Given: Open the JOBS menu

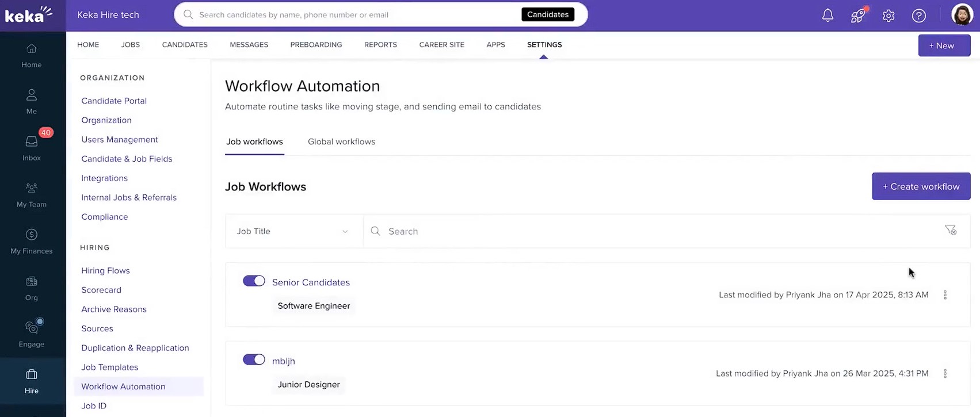Looking at the screenshot, I should 131,45.
